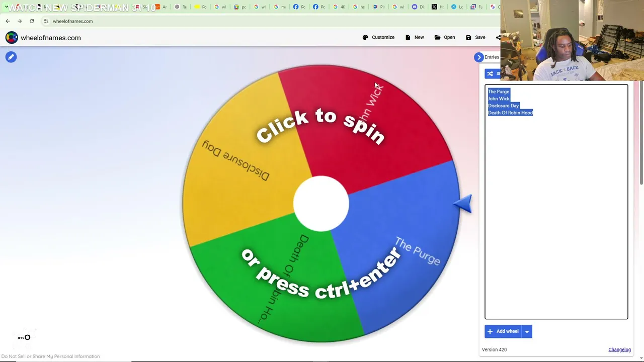Click the Wheel of Names logo icon

[x=12, y=38]
